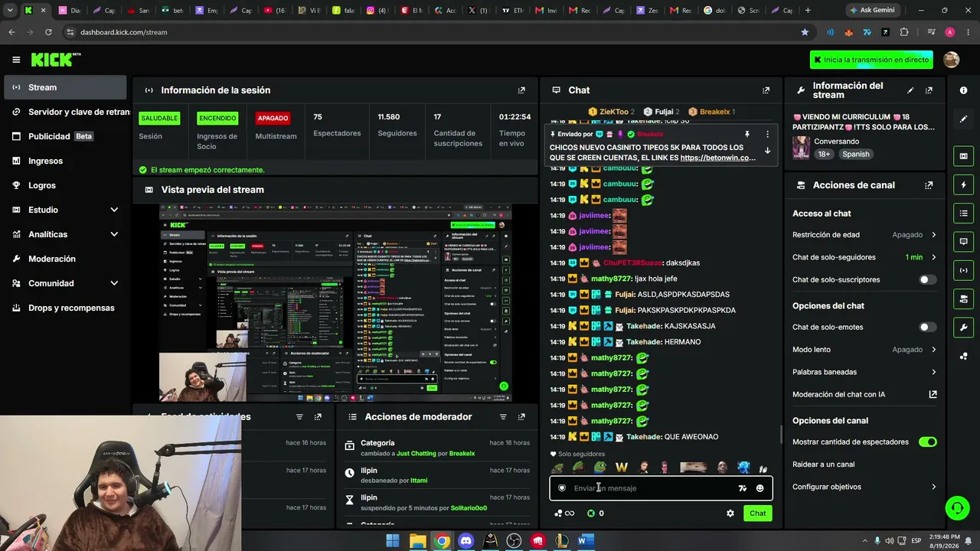The image size is (980, 551).
Task: Click the Solitario0o0 moderator name
Action: (x=469, y=508)
